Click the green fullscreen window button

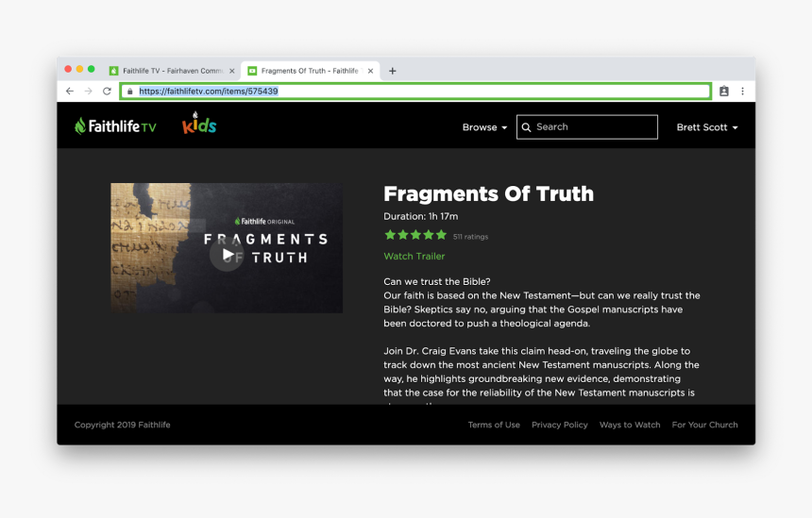(x=92, y=69)
